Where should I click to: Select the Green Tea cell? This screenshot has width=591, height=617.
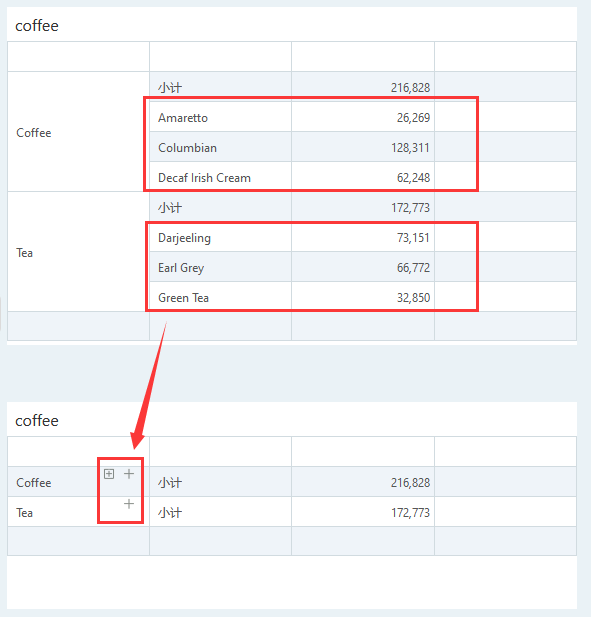coord(220,297)
